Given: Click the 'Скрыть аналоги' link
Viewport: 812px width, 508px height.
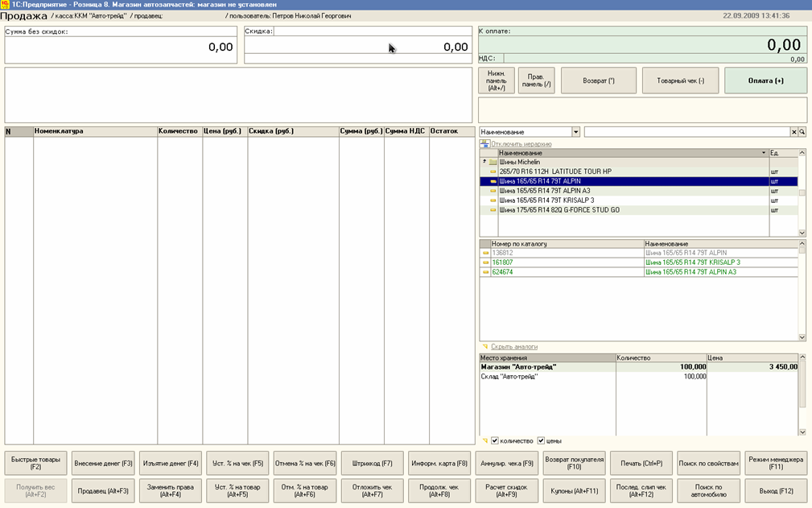Looking at the screenshot, I should 513,346.
